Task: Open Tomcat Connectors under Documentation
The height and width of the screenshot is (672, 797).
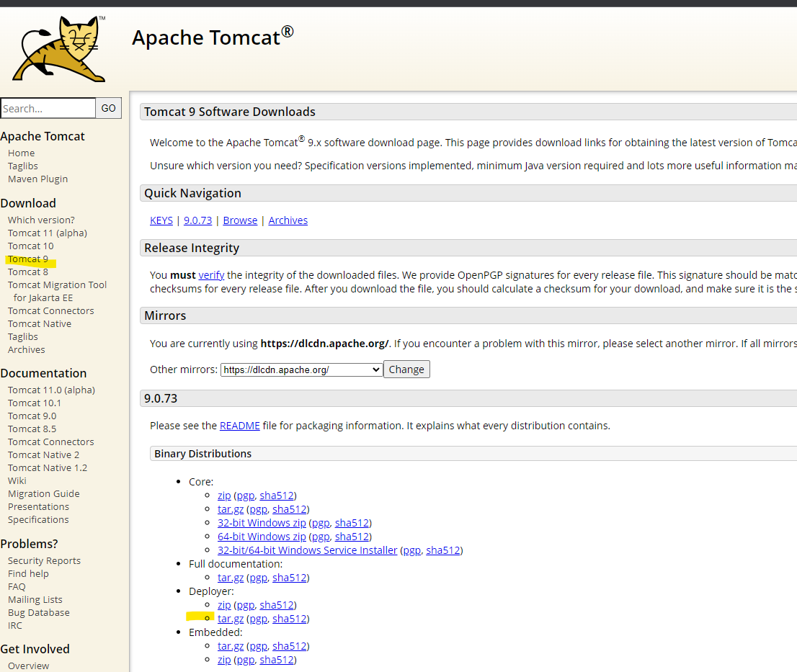Action: [x=51, y=442]
